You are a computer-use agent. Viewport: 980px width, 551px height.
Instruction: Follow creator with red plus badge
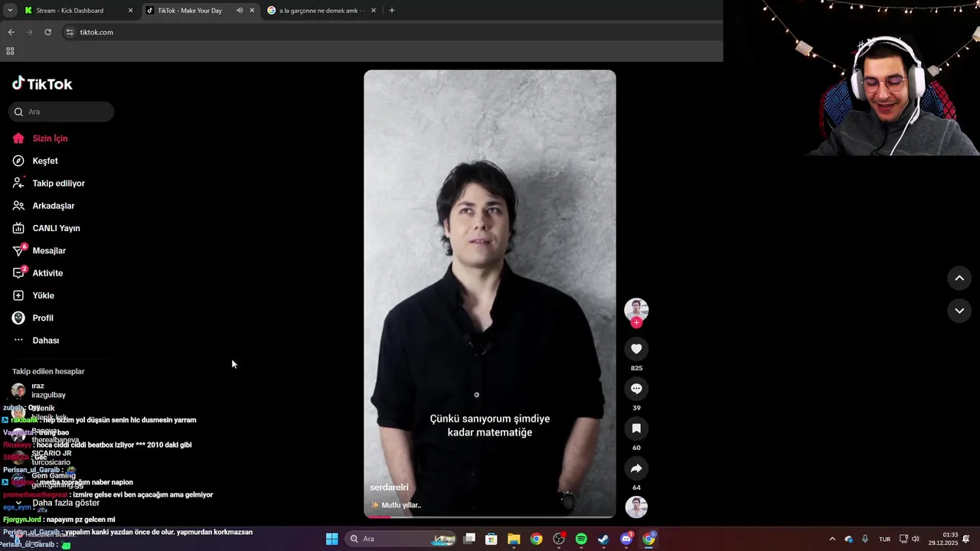636,323
